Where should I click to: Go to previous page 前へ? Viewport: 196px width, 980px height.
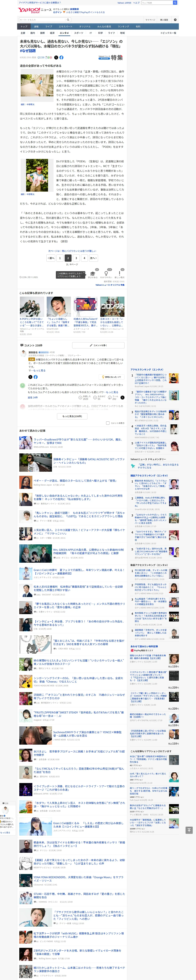[x=51, y=258]
